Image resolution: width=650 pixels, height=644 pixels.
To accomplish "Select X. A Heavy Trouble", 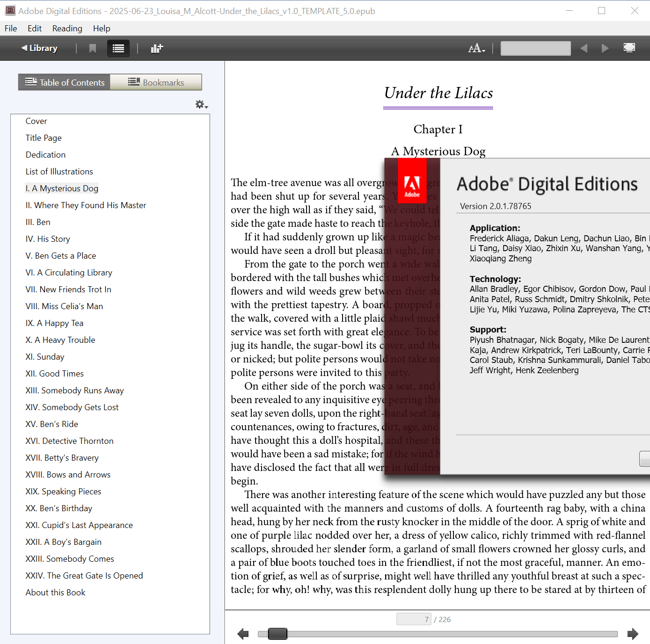I will [x=60, y=340].
